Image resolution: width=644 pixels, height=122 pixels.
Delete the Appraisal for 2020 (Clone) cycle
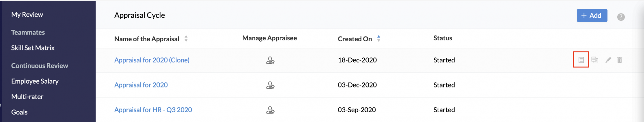coord(620,60)
